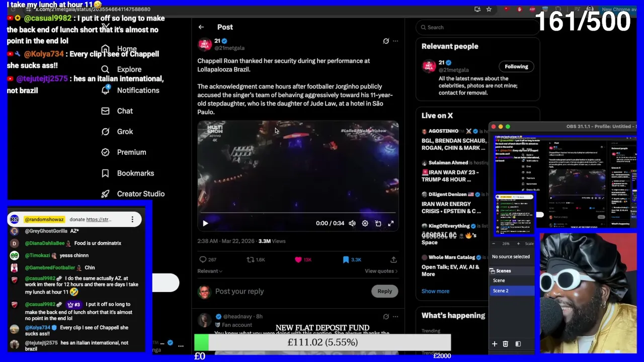Viewport: 644px width, 362px height.
Task: Delete the scene with OBS trash icon
Action: [x=505, y=344]
